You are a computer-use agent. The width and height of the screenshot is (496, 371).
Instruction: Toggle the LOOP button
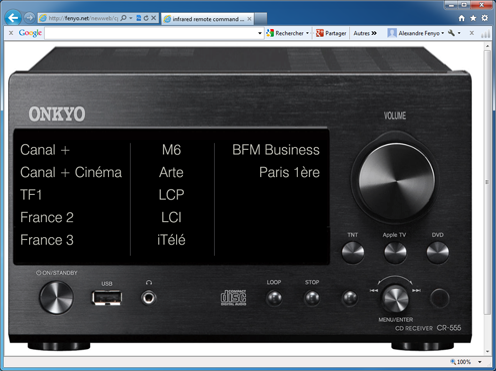274,298
